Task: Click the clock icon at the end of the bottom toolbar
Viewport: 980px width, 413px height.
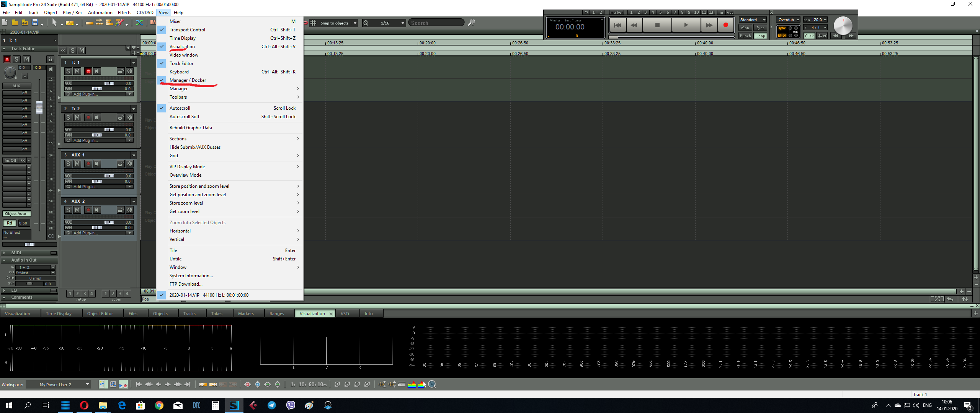Action: point(432,384)
